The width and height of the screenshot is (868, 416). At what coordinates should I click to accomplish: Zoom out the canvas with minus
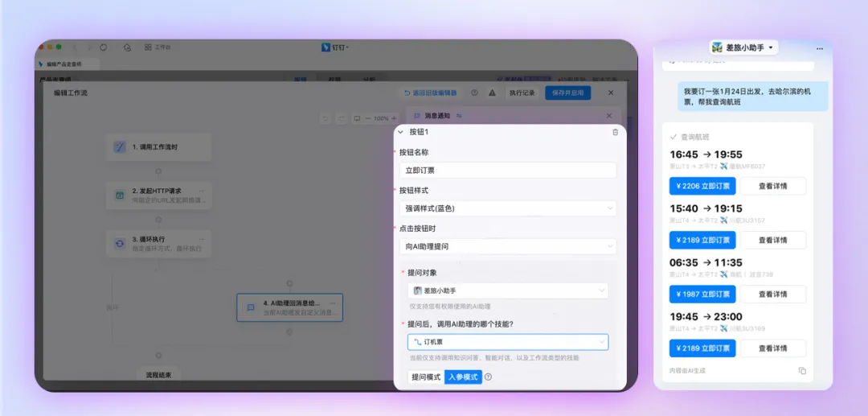tap(368, 118)
